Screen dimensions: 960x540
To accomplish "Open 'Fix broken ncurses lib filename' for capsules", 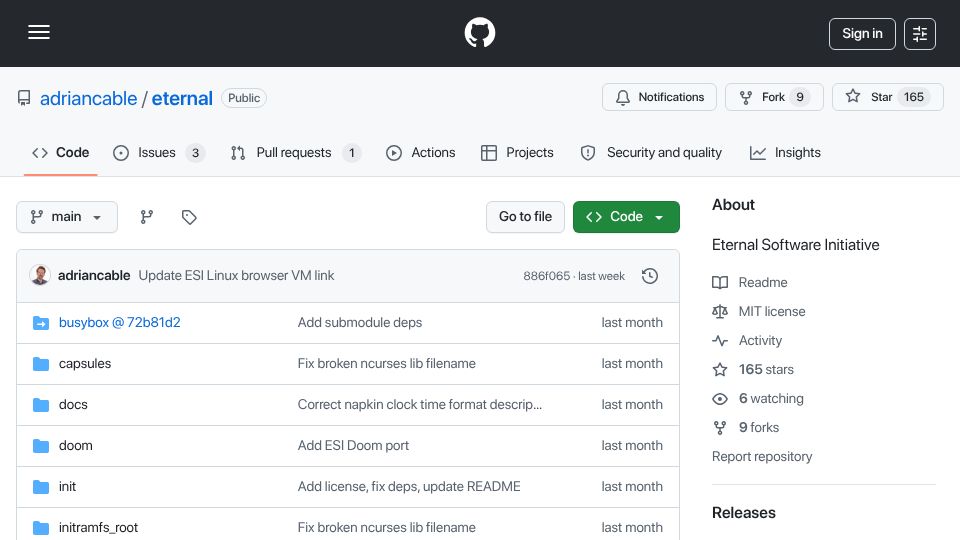I will tap(386, 364).
